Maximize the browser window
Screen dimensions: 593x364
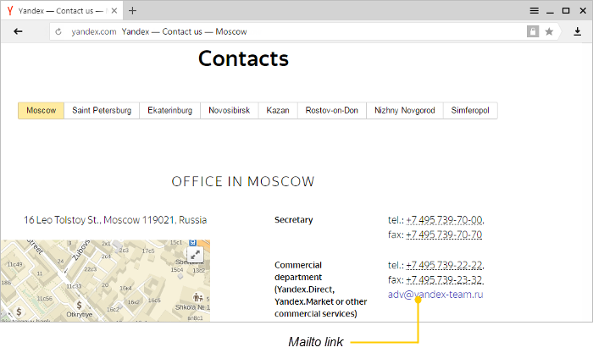point(566,11)
